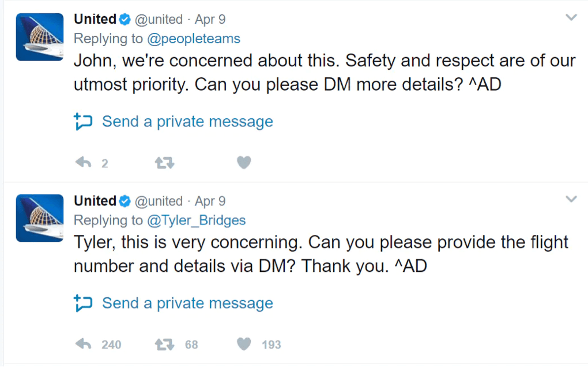
Task: Open the Apr 9 timestamp on first tweet
Action: point(210,20)
